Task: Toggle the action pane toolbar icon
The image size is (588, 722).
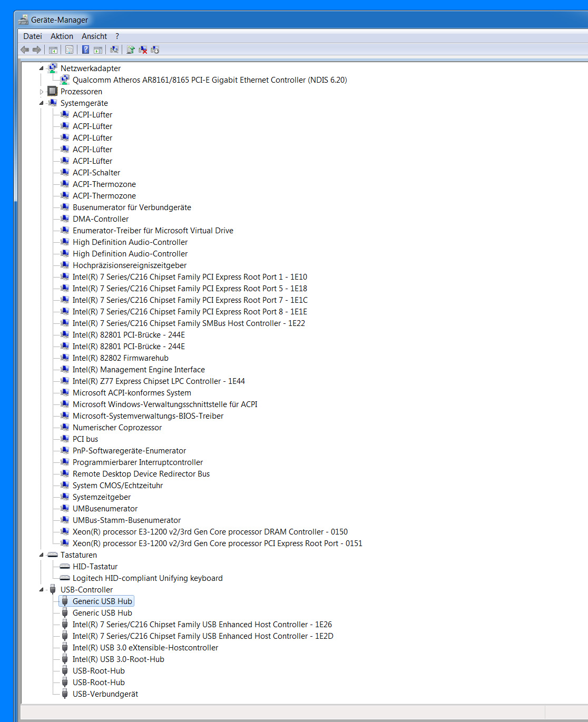Action: coord(98,50)
